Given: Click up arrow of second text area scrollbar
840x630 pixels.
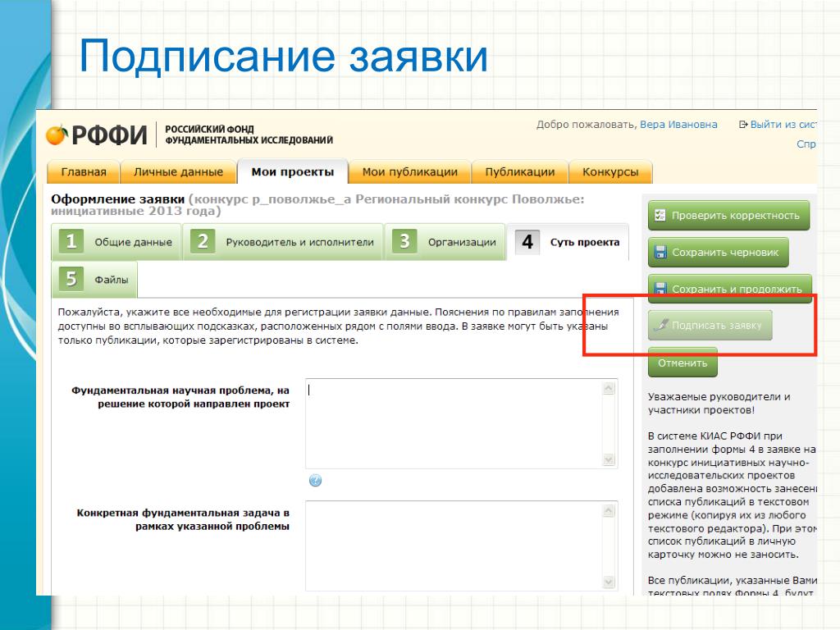Looking at the screenshot, I should [609, 510].
